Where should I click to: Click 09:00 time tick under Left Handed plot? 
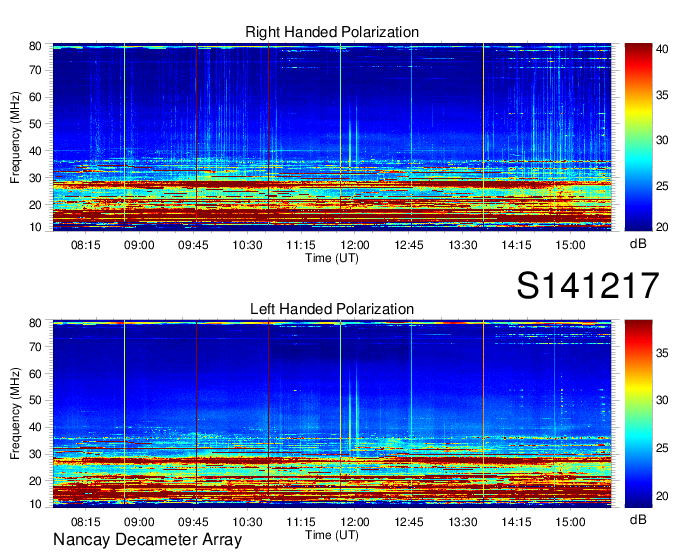click(139, 522)
